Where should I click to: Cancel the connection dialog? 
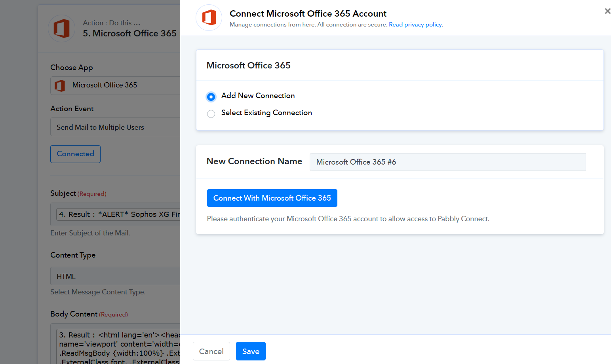pyautogui.click(x=211, y=351)
